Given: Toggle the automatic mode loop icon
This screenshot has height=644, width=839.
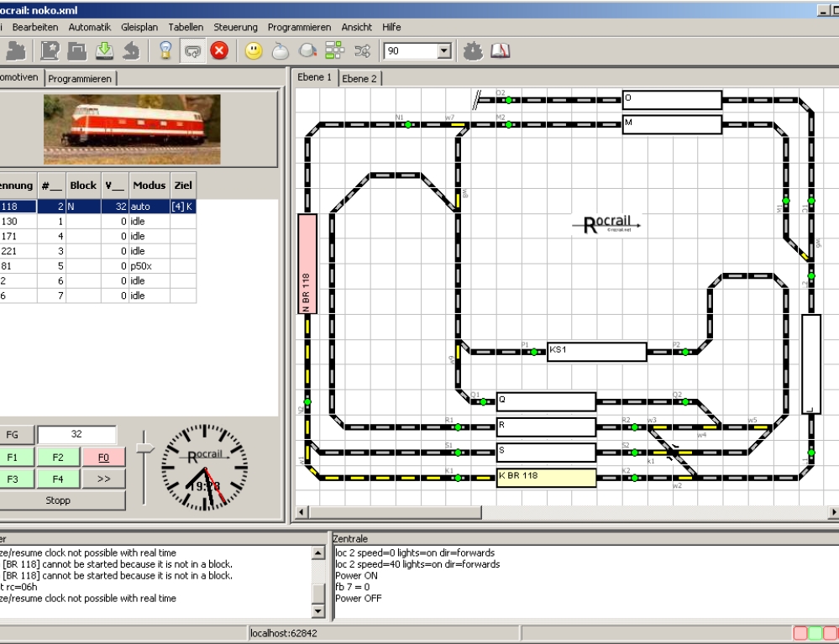Looking at the screenshot, I should point(192,51).
